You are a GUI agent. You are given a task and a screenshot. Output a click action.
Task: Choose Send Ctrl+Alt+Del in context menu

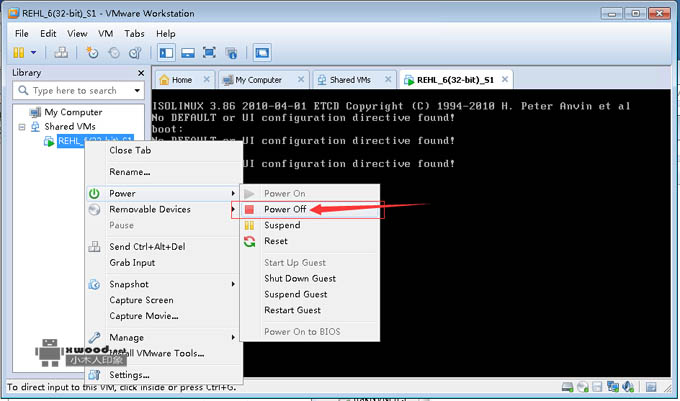[164, 247]
